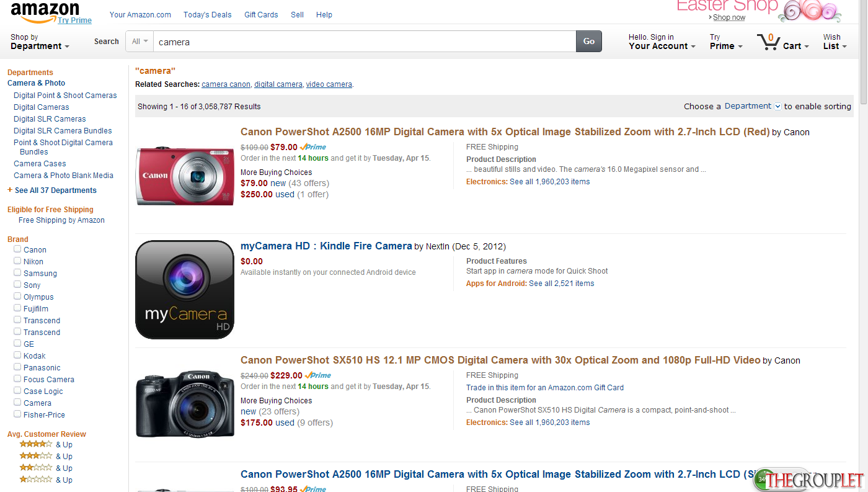Screen dimensions: 868x492
Task: Open the Shop by Department dropdown
Action: (x=40, y=42)
